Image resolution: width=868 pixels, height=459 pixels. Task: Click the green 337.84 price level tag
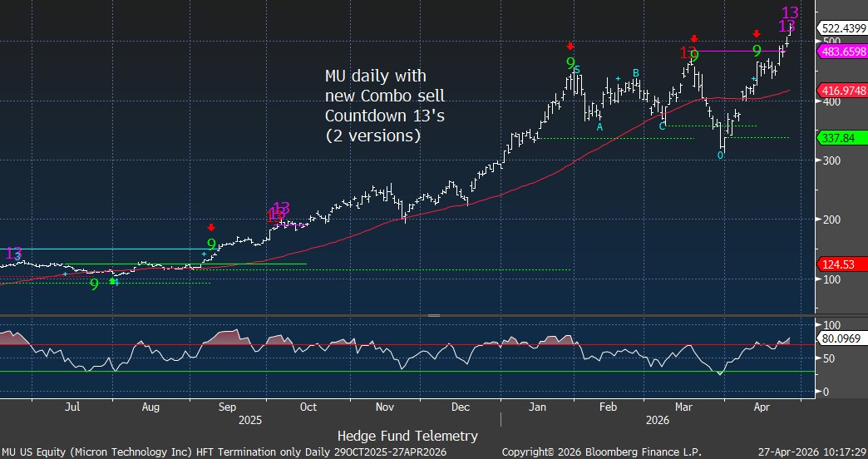(x=840, y=136)
